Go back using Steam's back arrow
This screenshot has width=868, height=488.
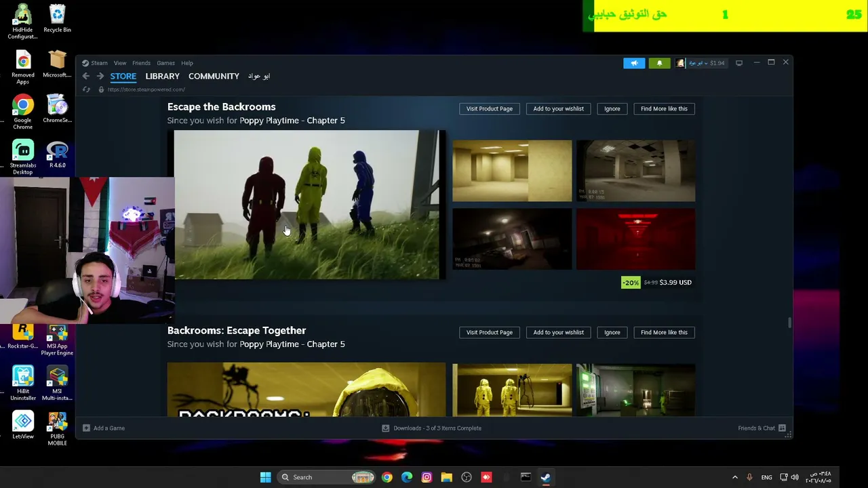click(86, 77)
